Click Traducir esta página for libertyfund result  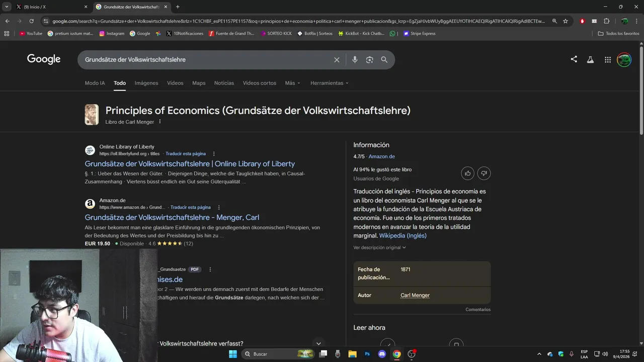(185, 154)
